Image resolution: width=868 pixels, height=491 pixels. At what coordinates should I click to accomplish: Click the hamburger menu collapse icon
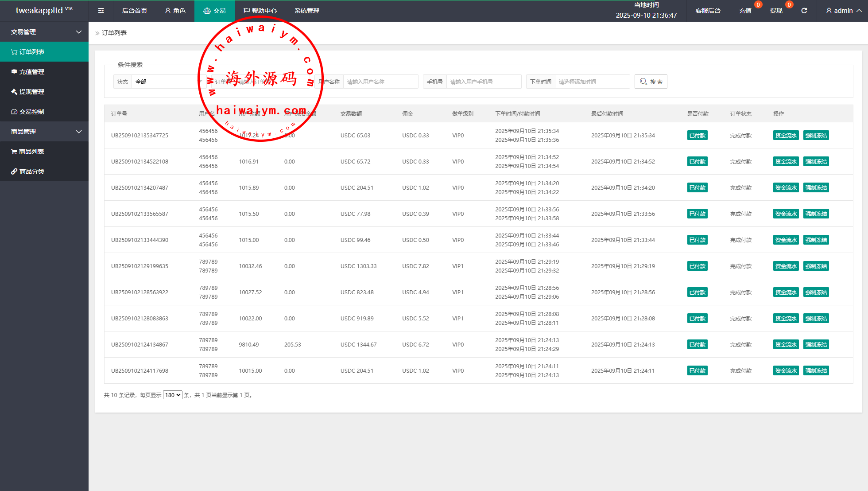click(101, 11)
